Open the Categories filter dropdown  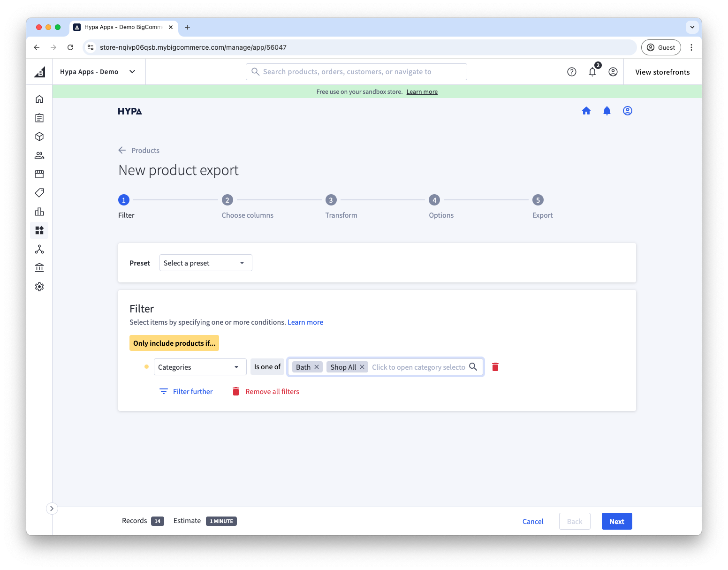pos(200,367)
